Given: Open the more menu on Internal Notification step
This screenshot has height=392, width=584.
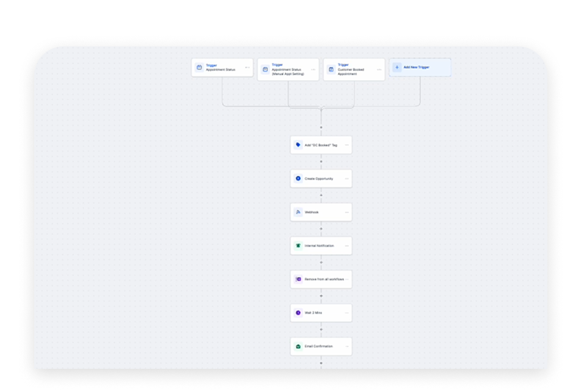Looking at the screenshot, I should (346, 246).
